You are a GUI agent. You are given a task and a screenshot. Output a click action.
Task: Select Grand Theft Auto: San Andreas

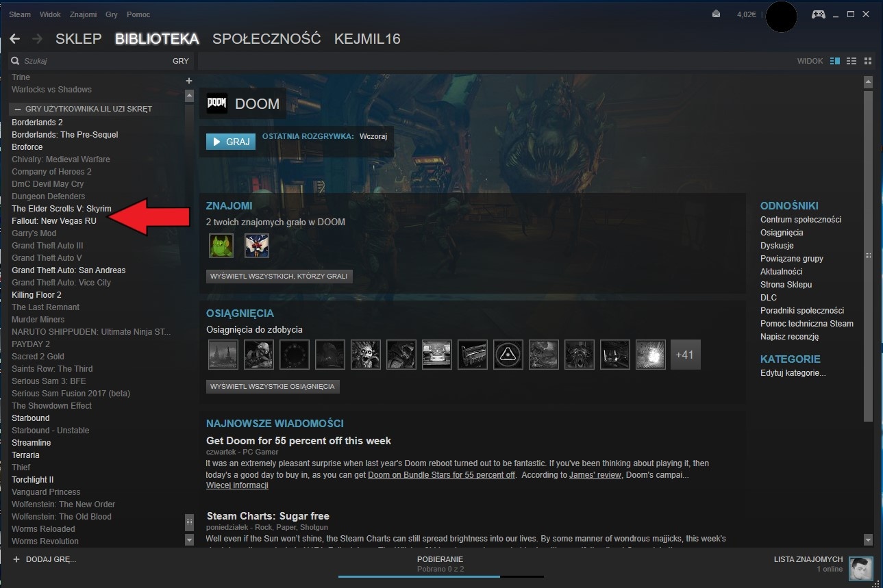click(x=69, y=270)
